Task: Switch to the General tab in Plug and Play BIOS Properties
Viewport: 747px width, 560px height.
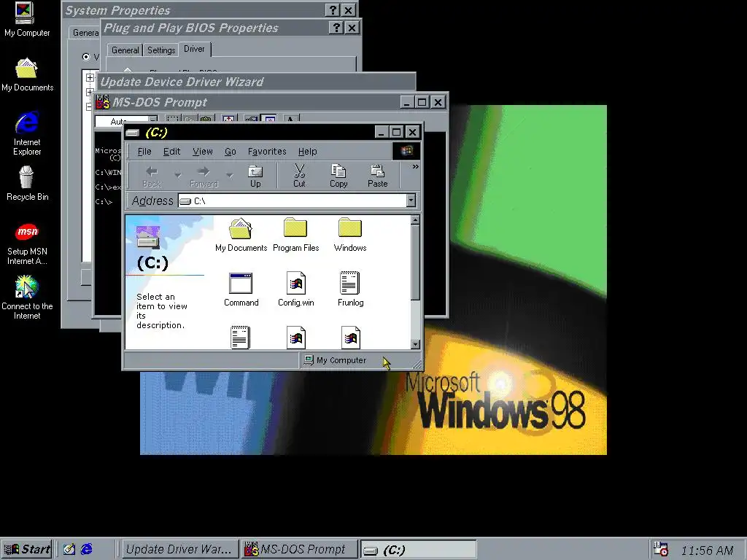Action: (x=125, y=50)
